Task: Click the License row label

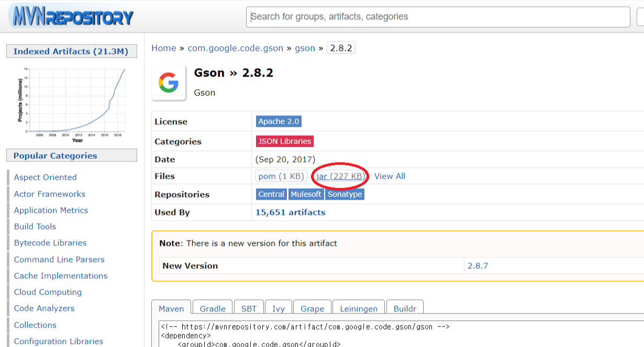Action: coord(171,122)
